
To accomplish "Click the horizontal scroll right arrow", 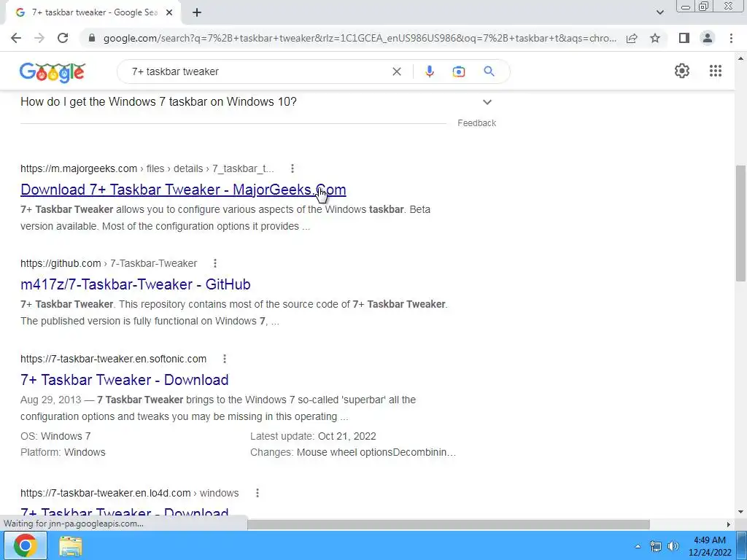I will click(729, 524).
